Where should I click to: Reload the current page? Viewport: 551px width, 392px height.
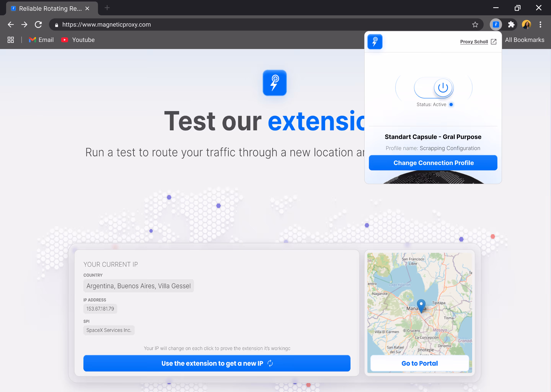(x=38, y=24)
